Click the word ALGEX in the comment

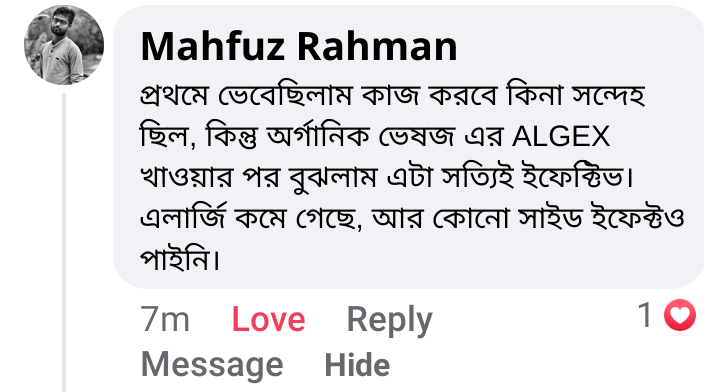point(561,136)
